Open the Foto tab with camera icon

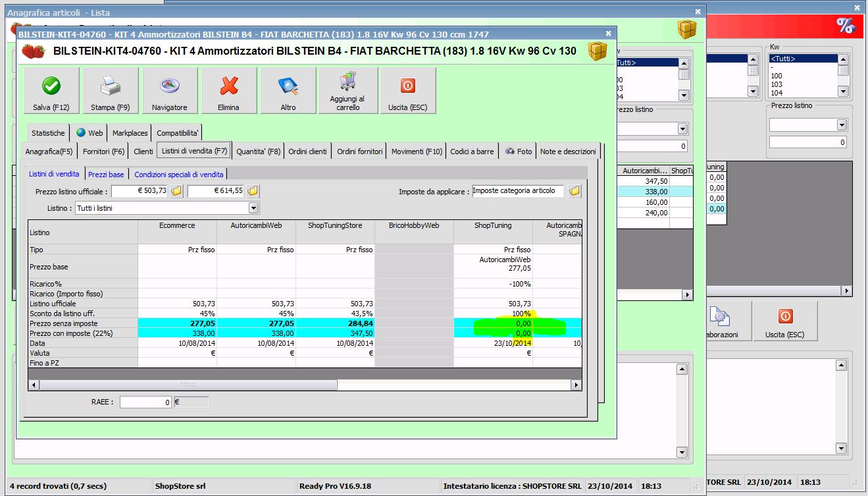[x=518, y=152]
